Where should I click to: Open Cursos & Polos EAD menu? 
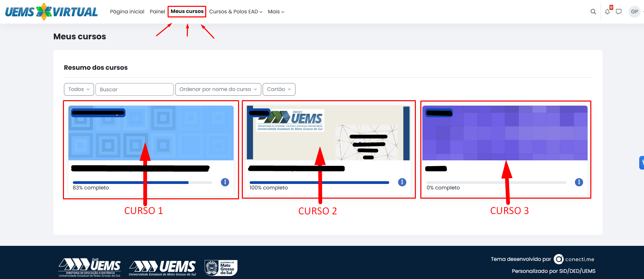click(x=236, y=12)
